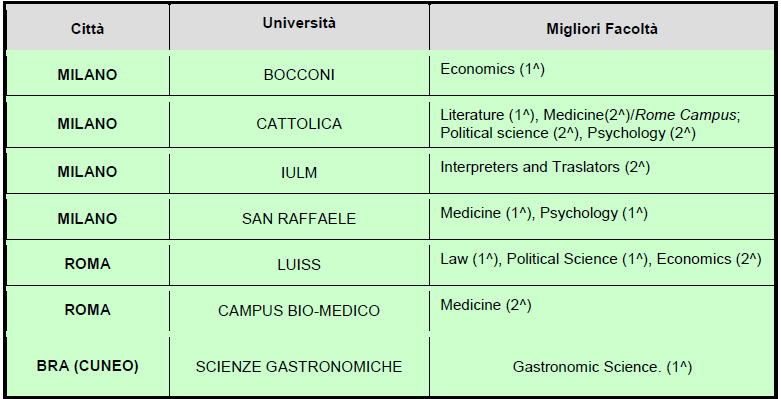Select the SAN RAFFAELE university cell
The width and height of the screenshot is (781, 399).
tap(299, 219)
